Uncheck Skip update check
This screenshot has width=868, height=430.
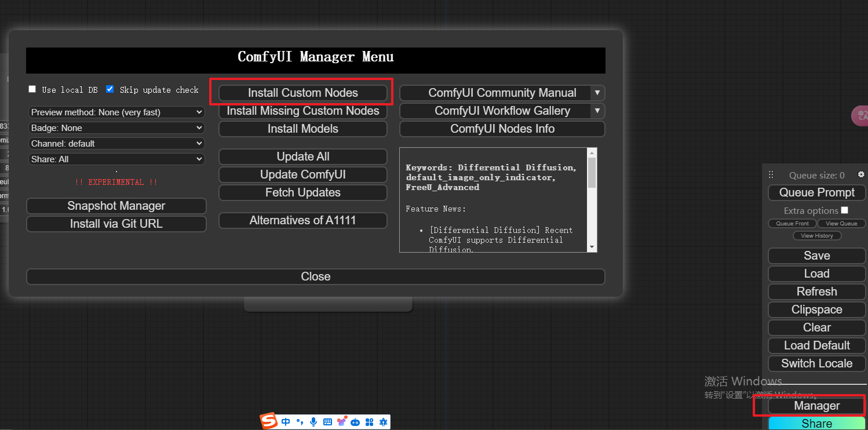(x=110, y=89)
